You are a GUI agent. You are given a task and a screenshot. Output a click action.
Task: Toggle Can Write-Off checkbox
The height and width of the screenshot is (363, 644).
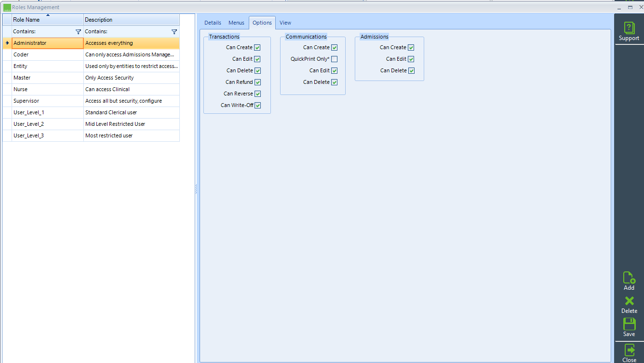tap(257, 105)
